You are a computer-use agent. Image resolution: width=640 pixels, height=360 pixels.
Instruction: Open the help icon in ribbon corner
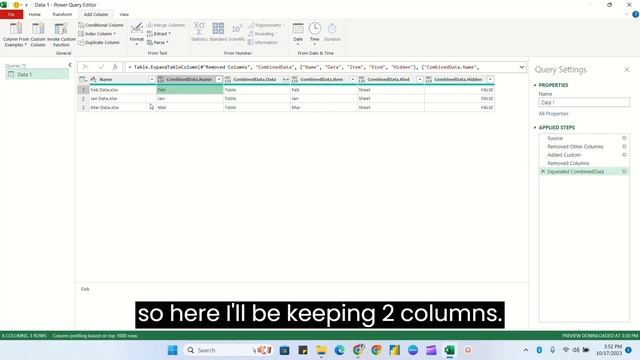[635, 14]
